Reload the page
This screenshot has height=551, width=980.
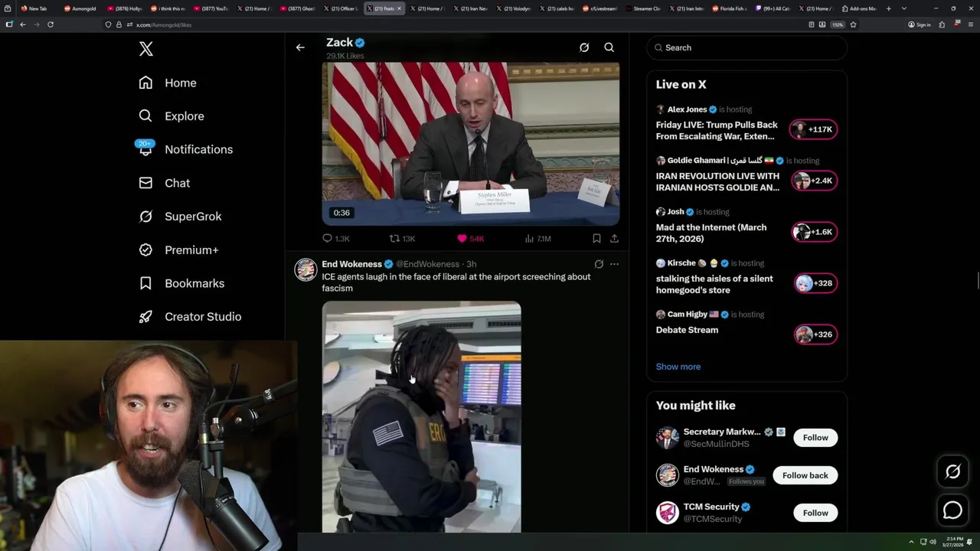point(51,24)
